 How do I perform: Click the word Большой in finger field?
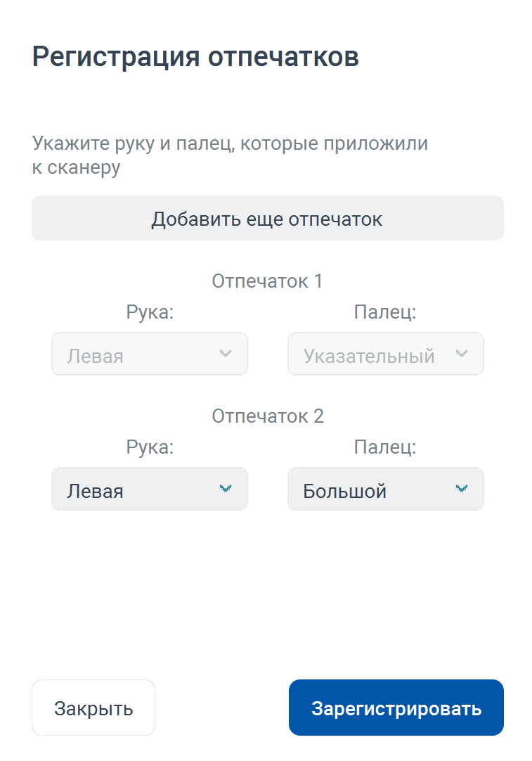[x=345, y=491]
